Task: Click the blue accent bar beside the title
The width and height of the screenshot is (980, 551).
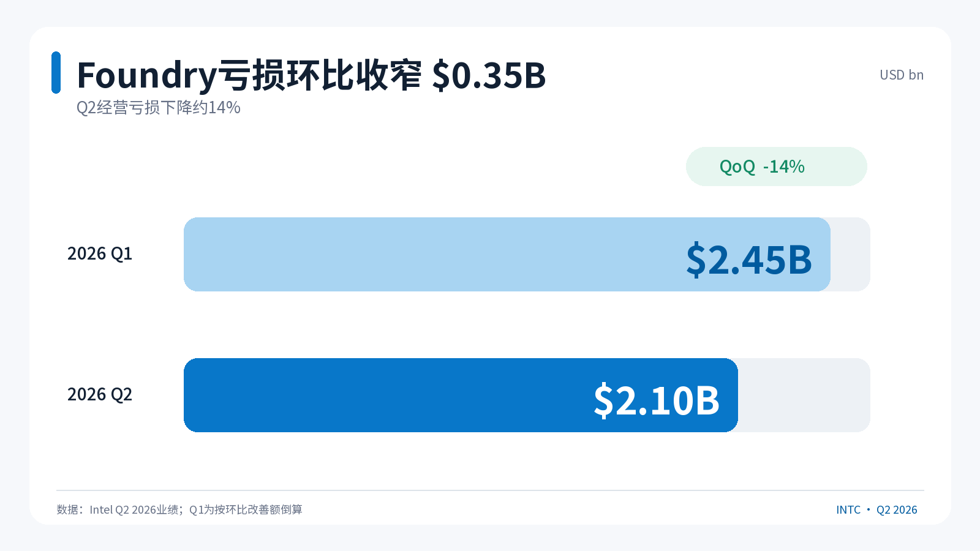Action: (56, 72)
